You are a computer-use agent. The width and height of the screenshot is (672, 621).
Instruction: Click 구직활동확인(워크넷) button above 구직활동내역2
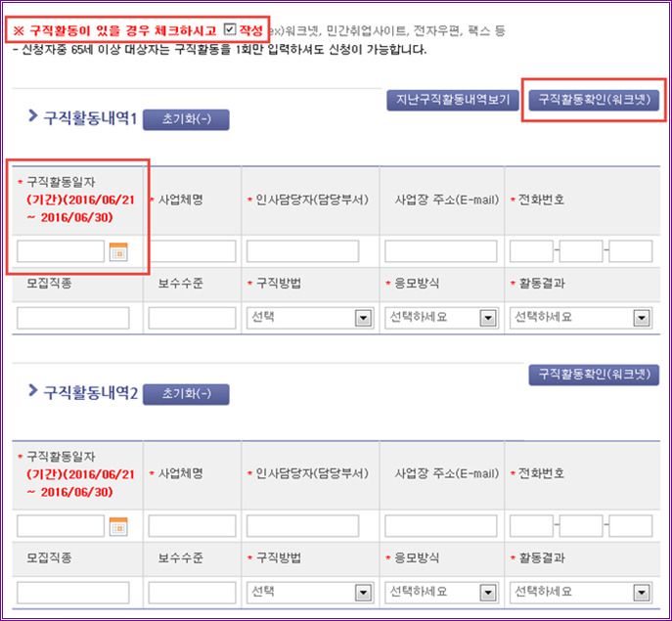click(x=594, y=375)
